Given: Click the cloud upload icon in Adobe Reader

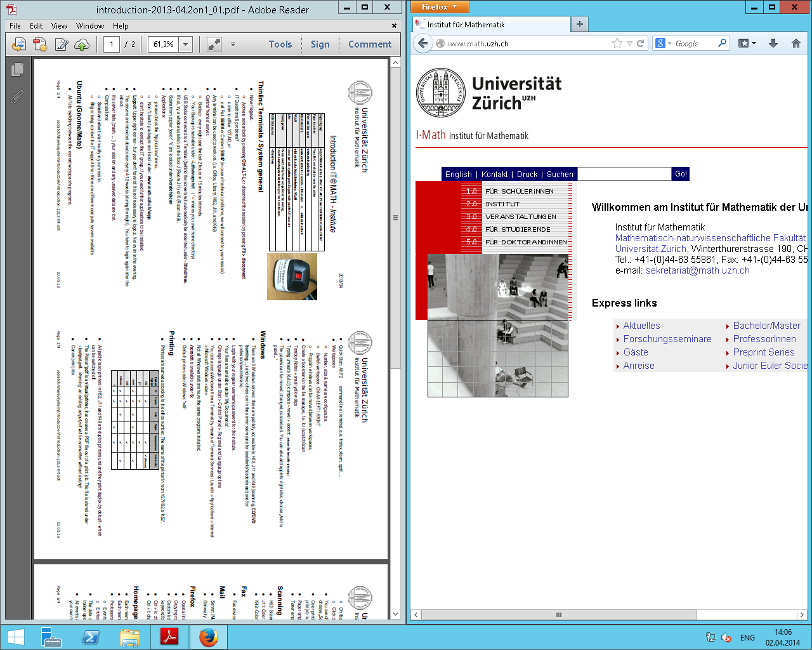Looking at the screenshot, I should [82, 44].
